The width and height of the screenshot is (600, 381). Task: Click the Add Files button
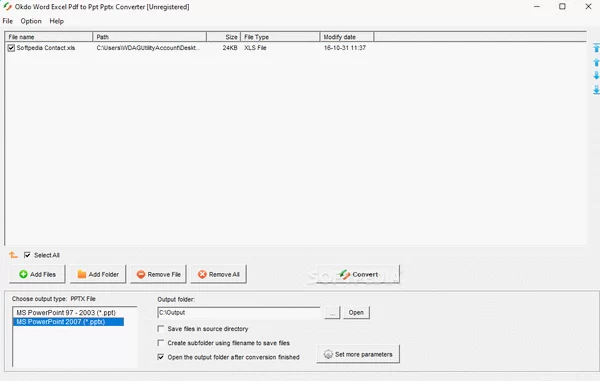pos(37,274)
